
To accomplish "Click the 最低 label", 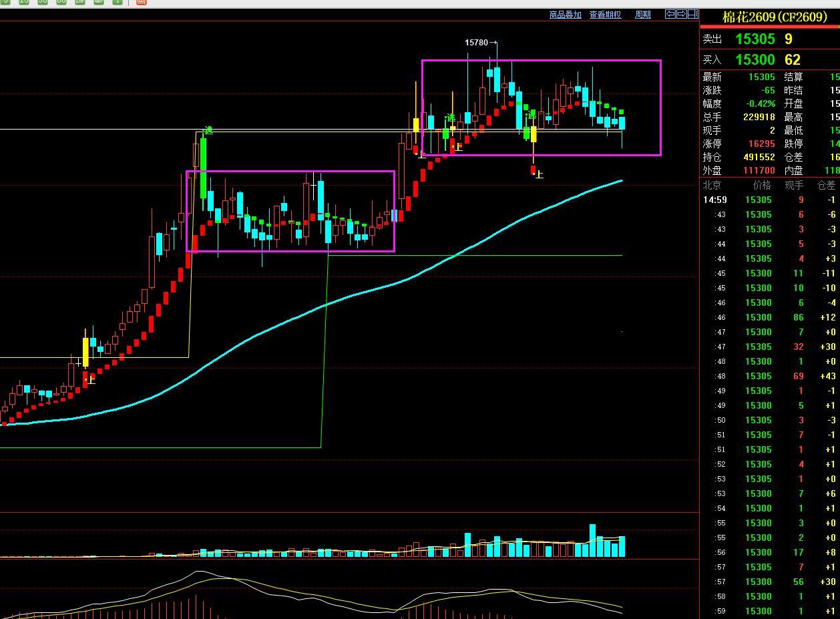I will (793, 131).
